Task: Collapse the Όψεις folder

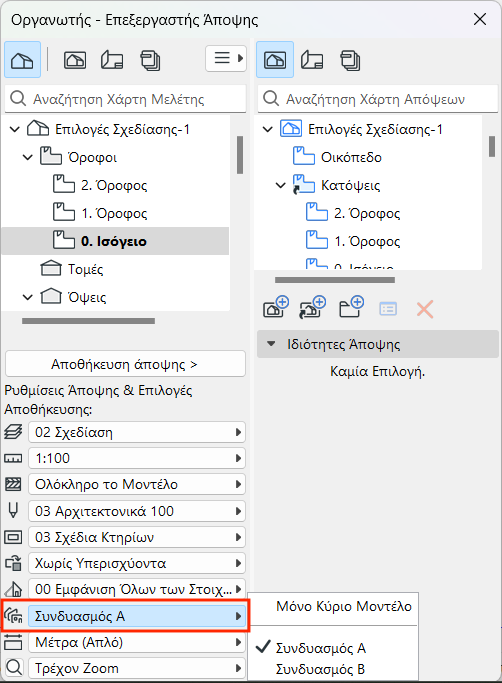Action: (27, 297)
